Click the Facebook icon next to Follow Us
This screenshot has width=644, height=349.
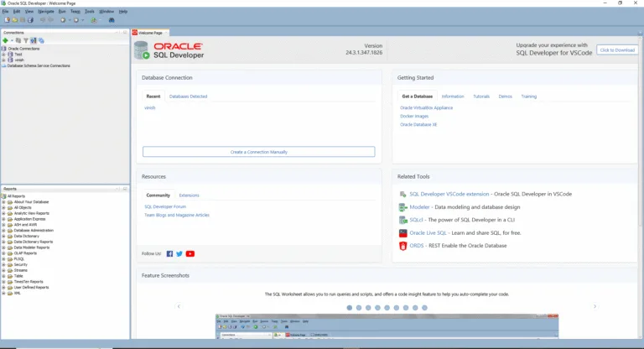[x=169, y=253]
